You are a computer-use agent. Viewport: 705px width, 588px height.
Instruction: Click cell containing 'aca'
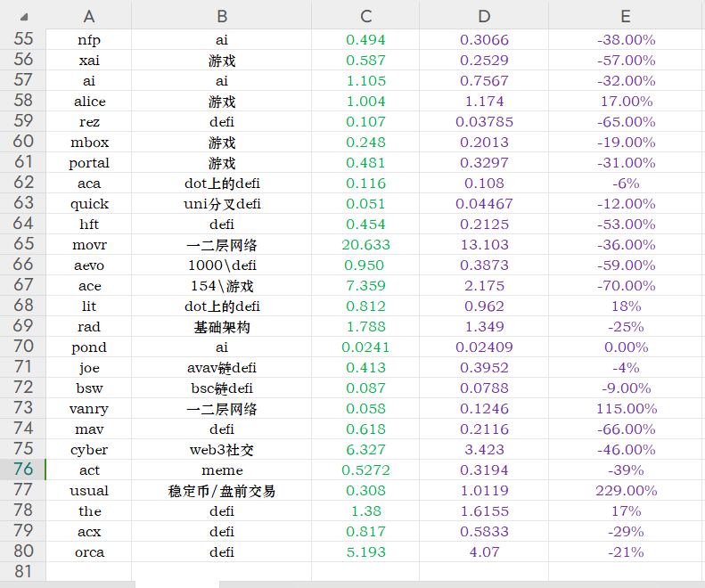pyautogui.click(x=88, y=183)
